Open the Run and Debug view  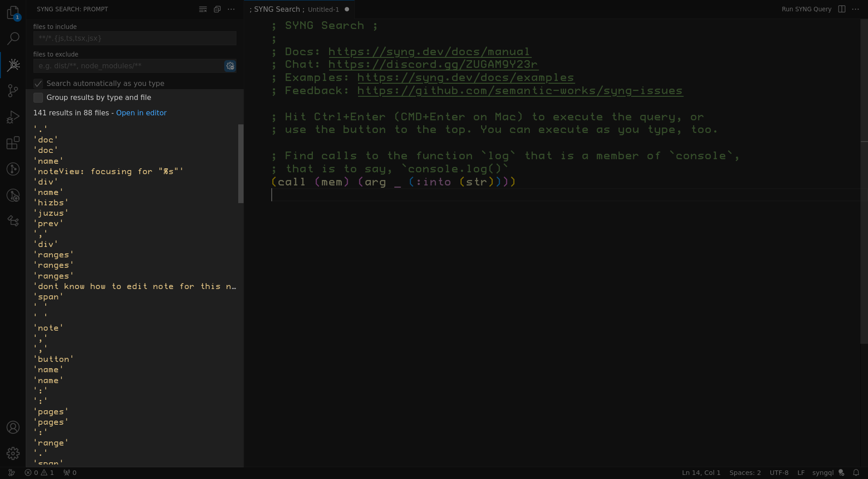coord(13,117)
